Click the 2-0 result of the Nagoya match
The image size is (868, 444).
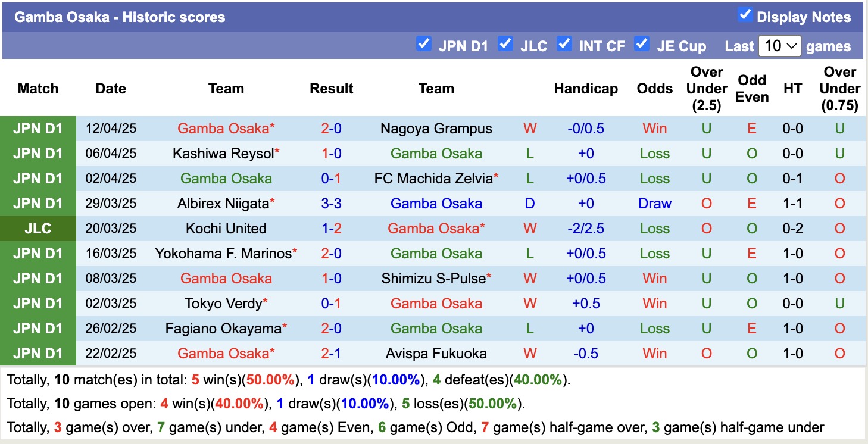pyautogui.click(x=331, y=128)
